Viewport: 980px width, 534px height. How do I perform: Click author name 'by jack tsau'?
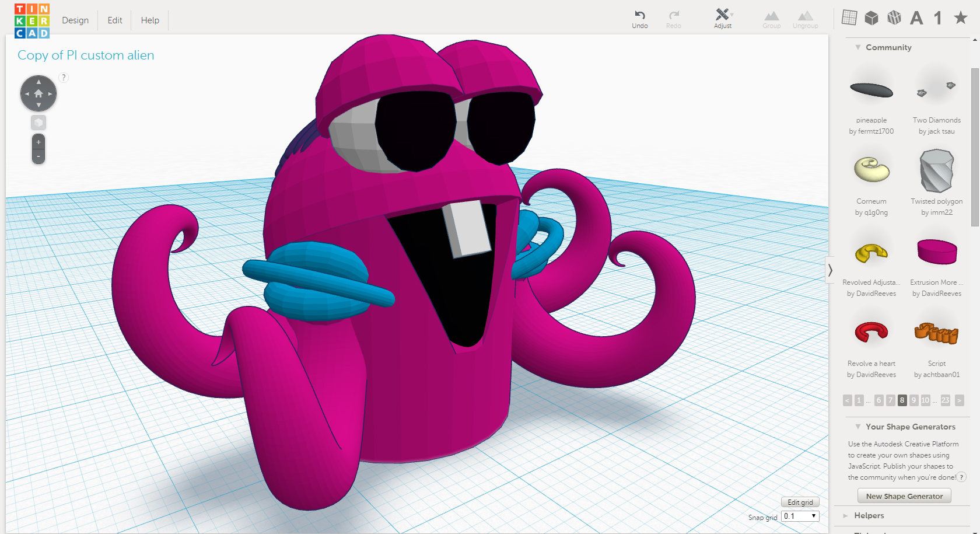click(937, 131)
